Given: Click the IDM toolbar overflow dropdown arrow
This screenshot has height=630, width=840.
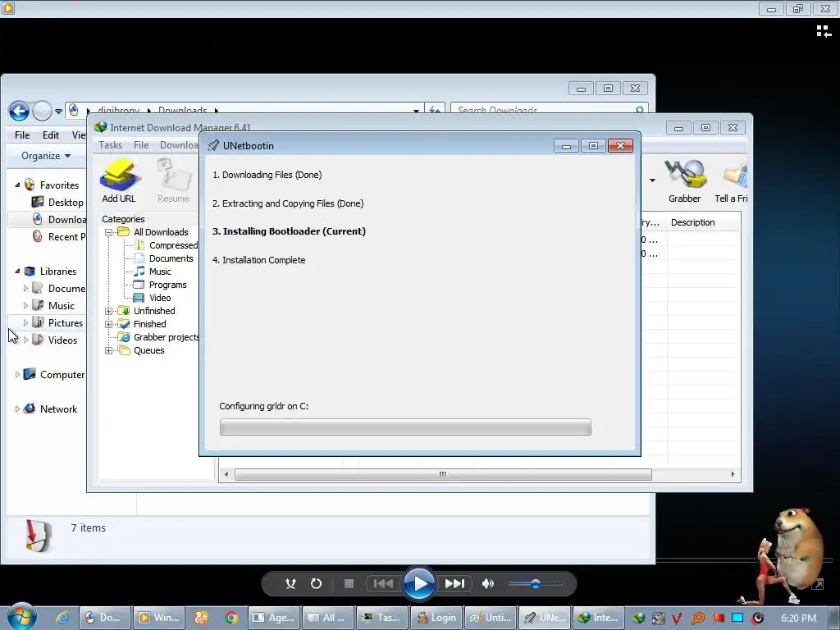Looking at the screenshot, I should (x=652, y=180).
